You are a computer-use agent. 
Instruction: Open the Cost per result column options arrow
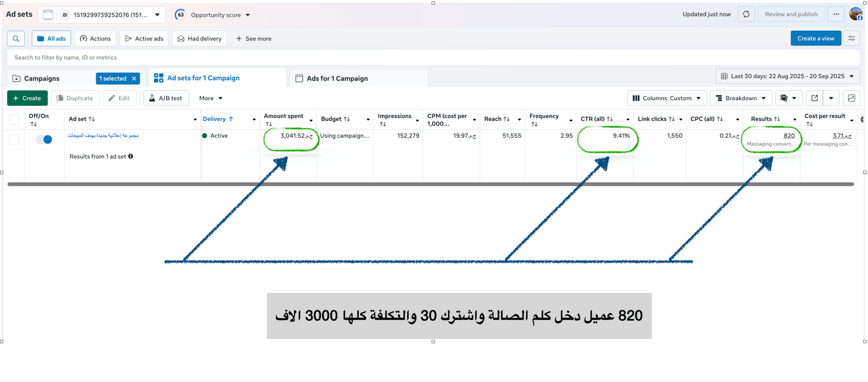pos(852,120)
